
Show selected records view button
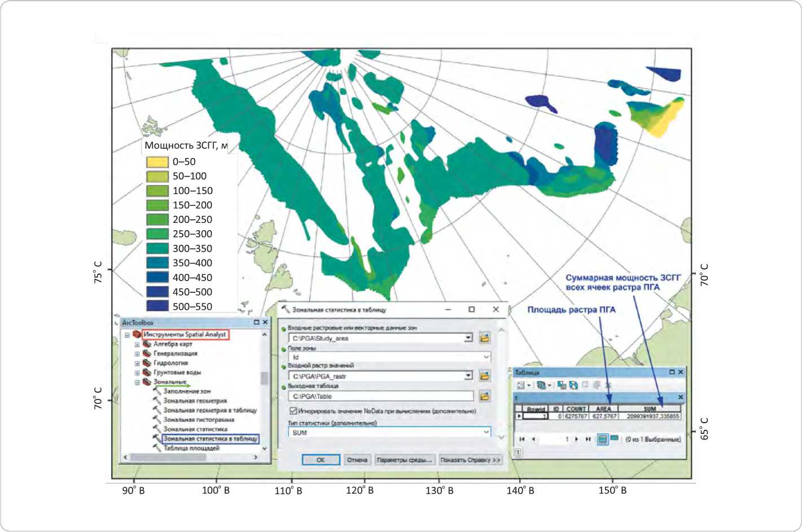(614, 438)
